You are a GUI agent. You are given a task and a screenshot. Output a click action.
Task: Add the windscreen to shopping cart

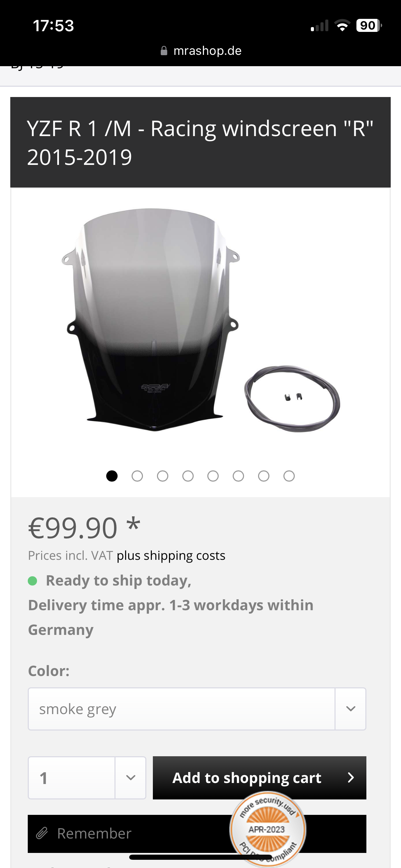click(259, 777)
